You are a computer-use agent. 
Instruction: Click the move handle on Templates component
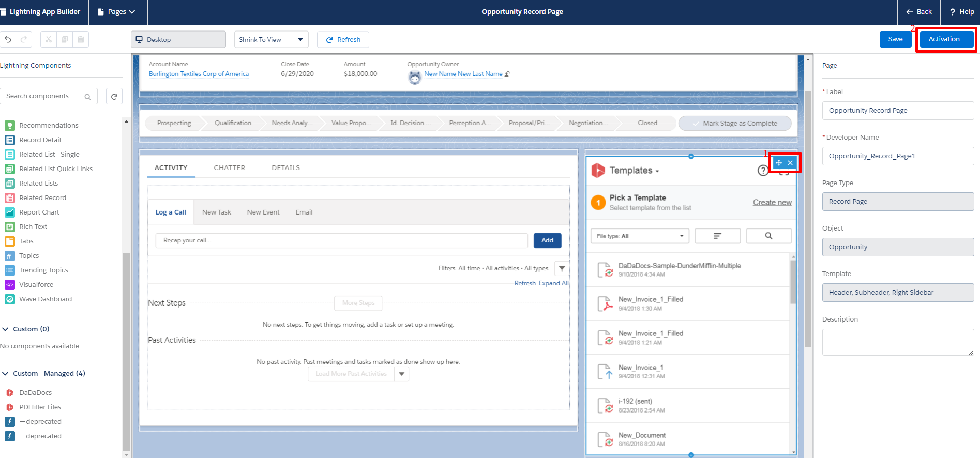click(779, 163)
